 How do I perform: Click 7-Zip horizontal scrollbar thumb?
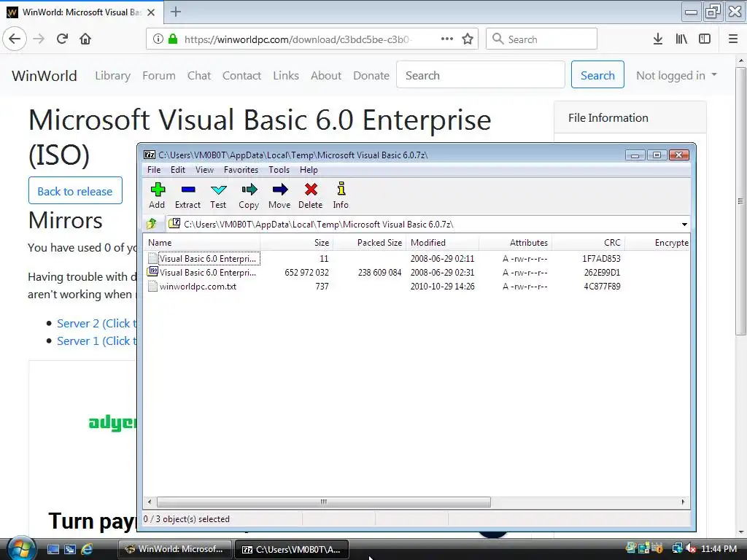coord(323,502)
